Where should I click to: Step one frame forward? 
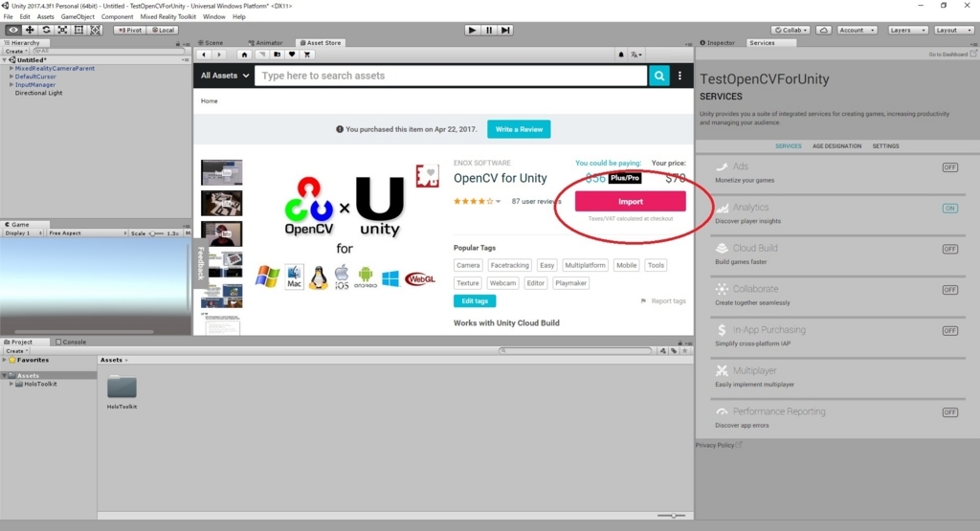pos(505,30)
